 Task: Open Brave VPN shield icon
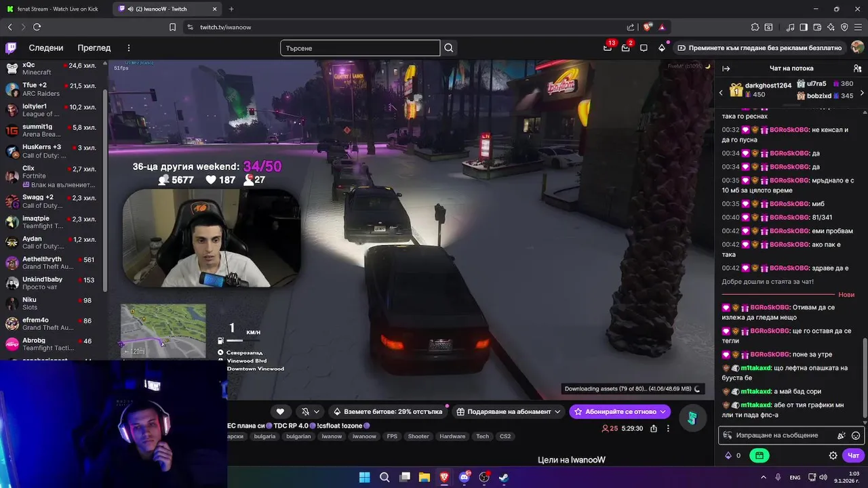[844, 27]
